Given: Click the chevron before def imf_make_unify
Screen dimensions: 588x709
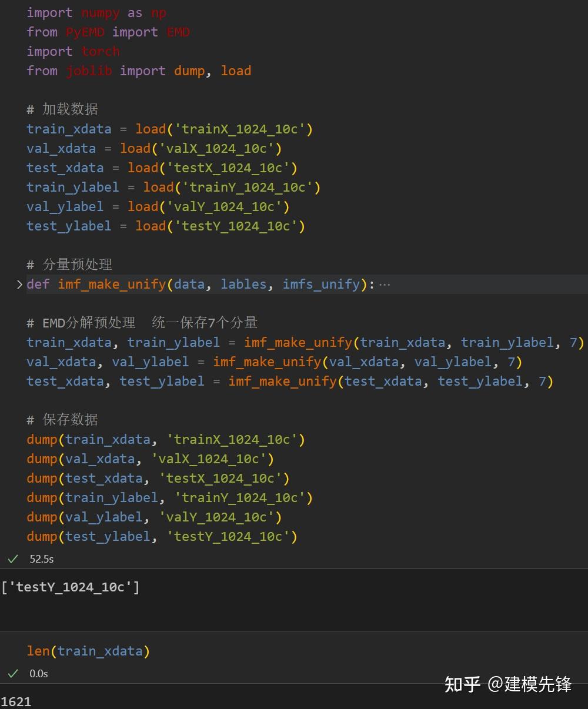Looking at the screenshot, I should click(x=19, y=284).
